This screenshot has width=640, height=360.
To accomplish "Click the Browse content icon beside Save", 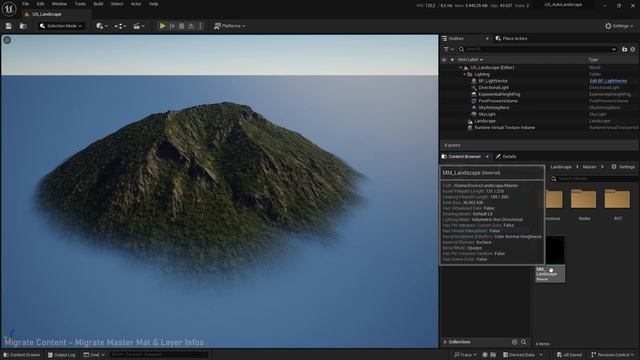I will tap(23, 26).
